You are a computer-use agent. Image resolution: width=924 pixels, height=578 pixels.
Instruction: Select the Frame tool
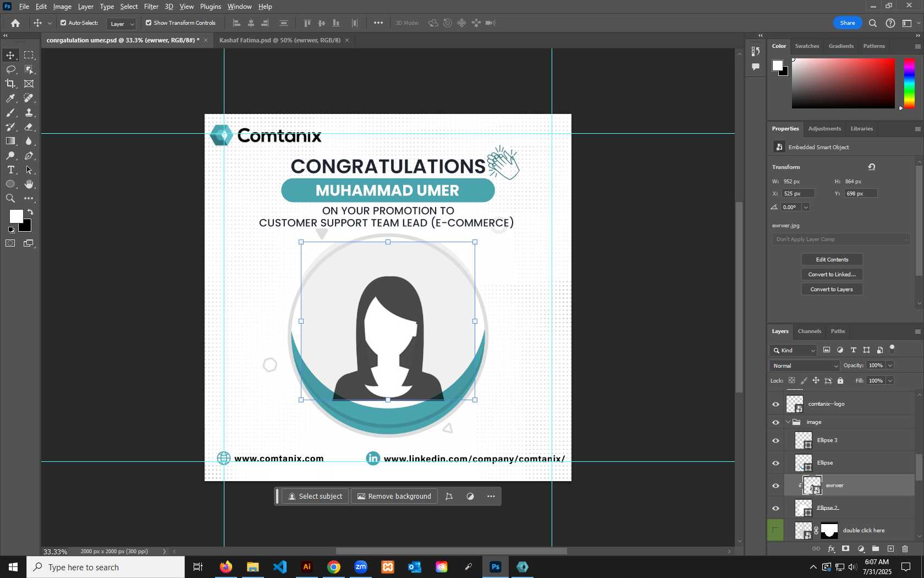point(29,84)
